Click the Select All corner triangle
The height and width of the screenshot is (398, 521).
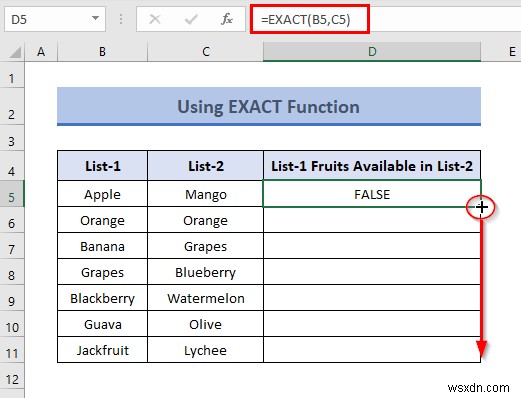click(15, 52)
